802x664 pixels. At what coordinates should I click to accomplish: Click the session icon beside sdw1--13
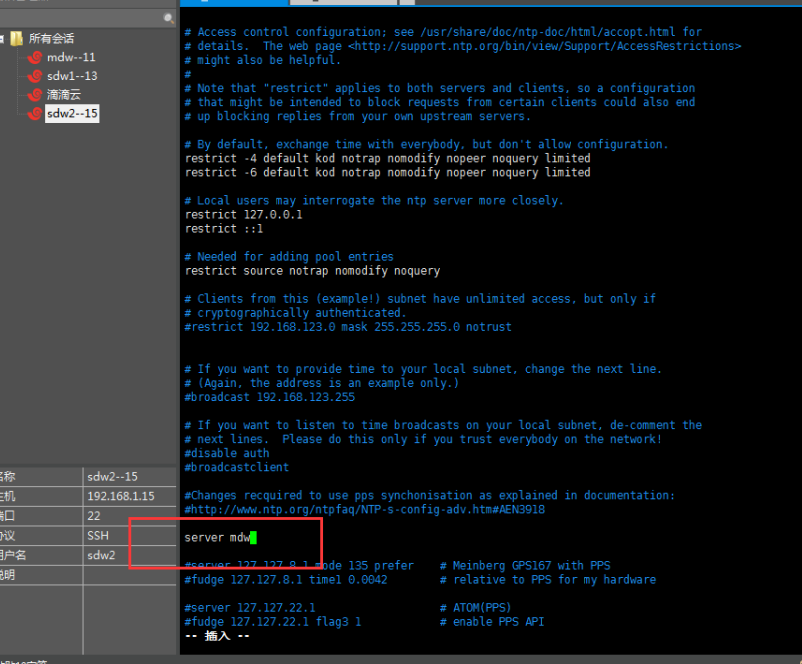pyautogui.click(x=35, y=76)
